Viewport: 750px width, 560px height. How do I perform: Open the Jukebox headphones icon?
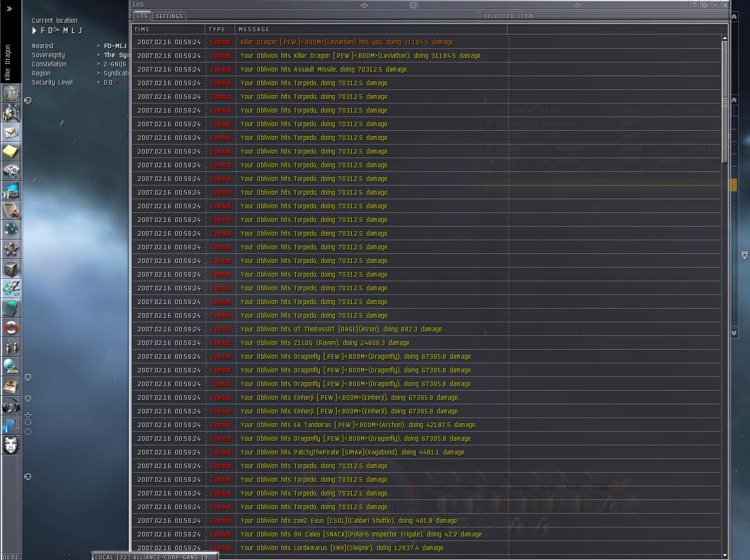click(x=11, y=406)
